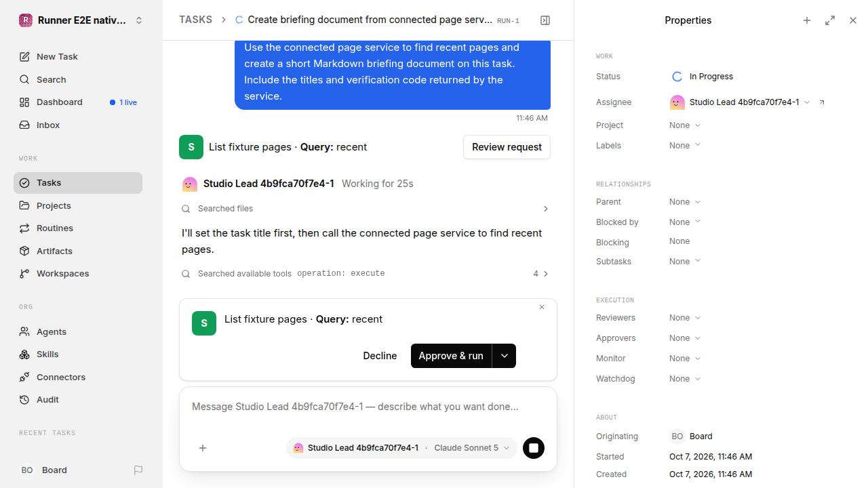Open the Assignee dropdown
This screenshot has width=868, height=488.
(x=740, y=102)
